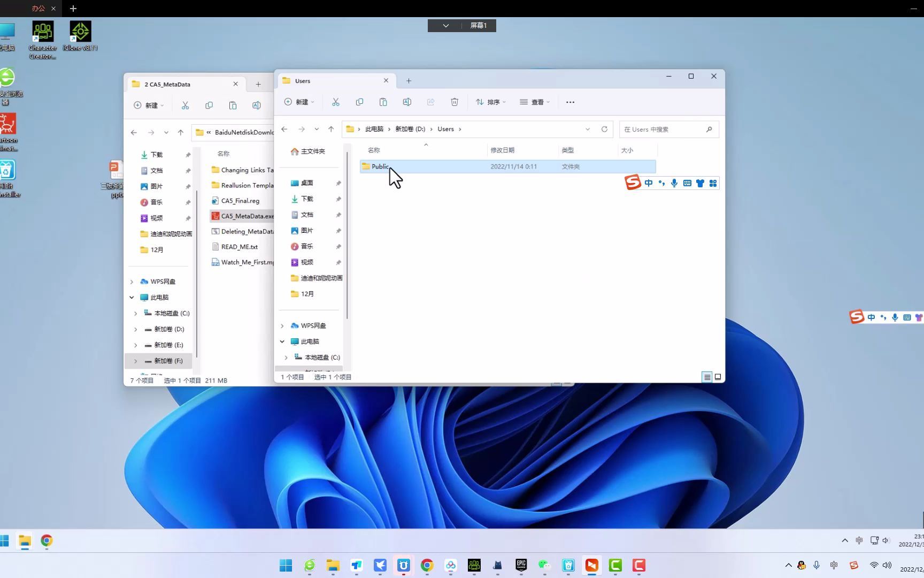Open the iClone v8.11 desktop shortcut
This screenshot has width=924, height=578.
pyautogui.click(x=80, y=36)
